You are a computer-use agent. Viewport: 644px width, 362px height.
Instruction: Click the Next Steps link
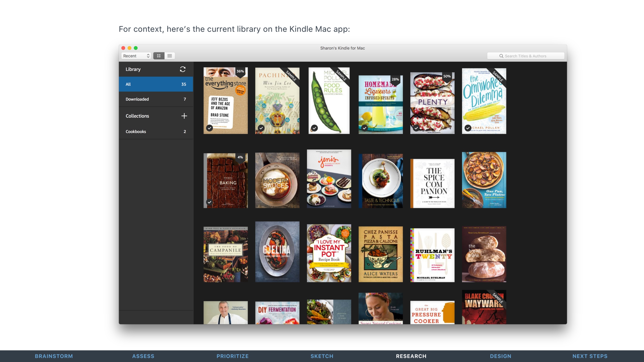(x=590, y=356)
